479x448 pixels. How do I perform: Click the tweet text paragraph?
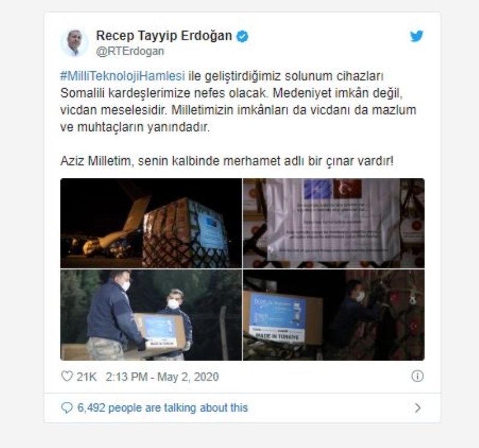[238, 101]
